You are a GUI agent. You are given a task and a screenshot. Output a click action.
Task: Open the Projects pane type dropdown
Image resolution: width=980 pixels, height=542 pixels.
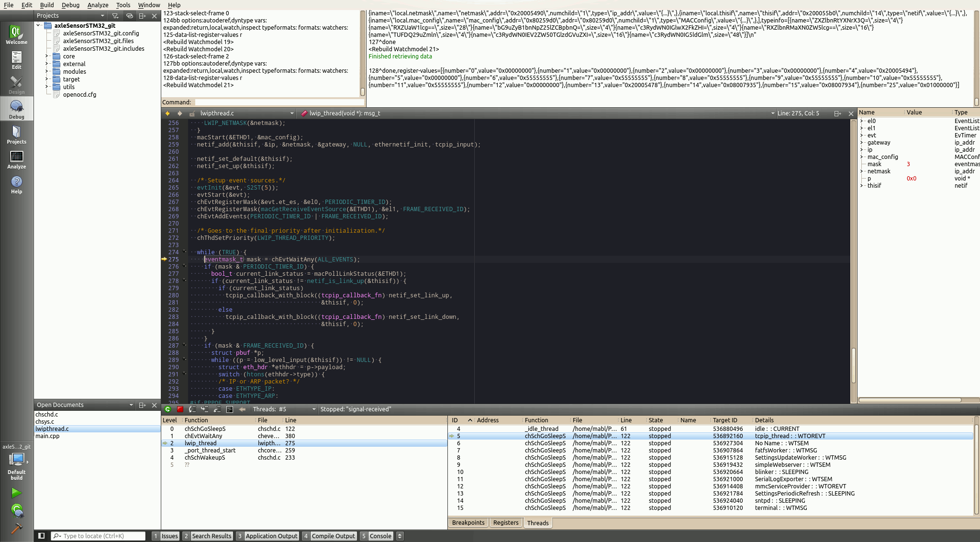(x=71, y=16)
